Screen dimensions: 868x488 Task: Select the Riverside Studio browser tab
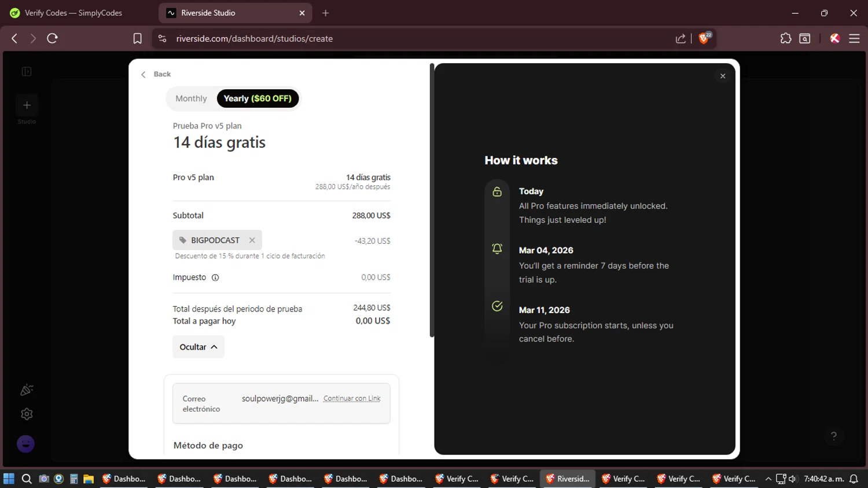pos(235,13)
